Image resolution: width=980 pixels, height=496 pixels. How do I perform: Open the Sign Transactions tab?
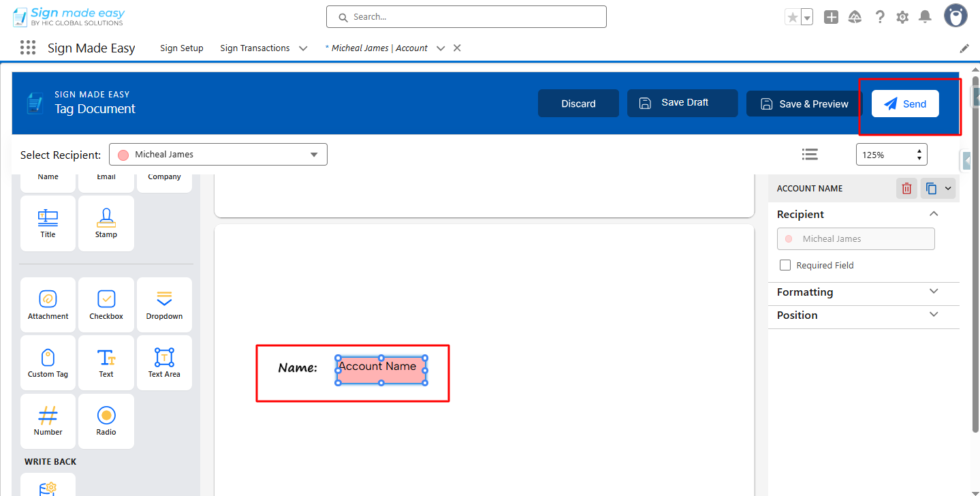pos(255,48)
